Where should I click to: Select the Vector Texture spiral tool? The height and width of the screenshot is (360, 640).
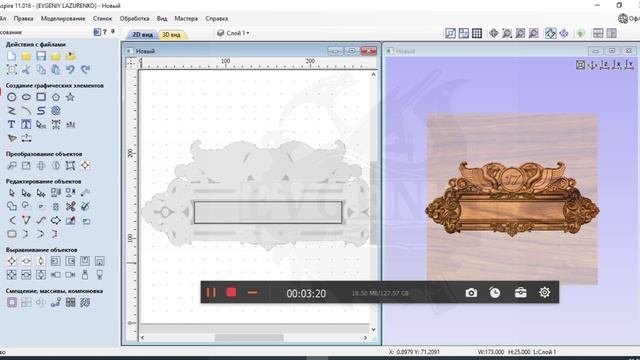point(56,111)
